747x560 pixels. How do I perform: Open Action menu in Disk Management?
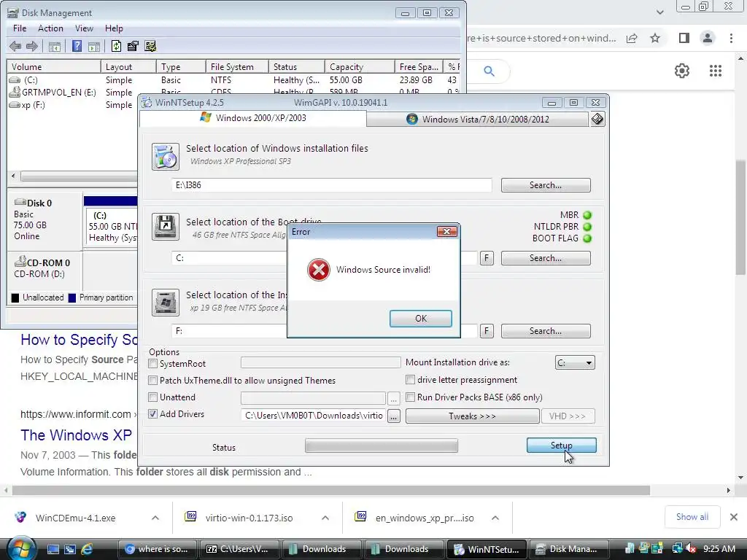pos(50,28)
